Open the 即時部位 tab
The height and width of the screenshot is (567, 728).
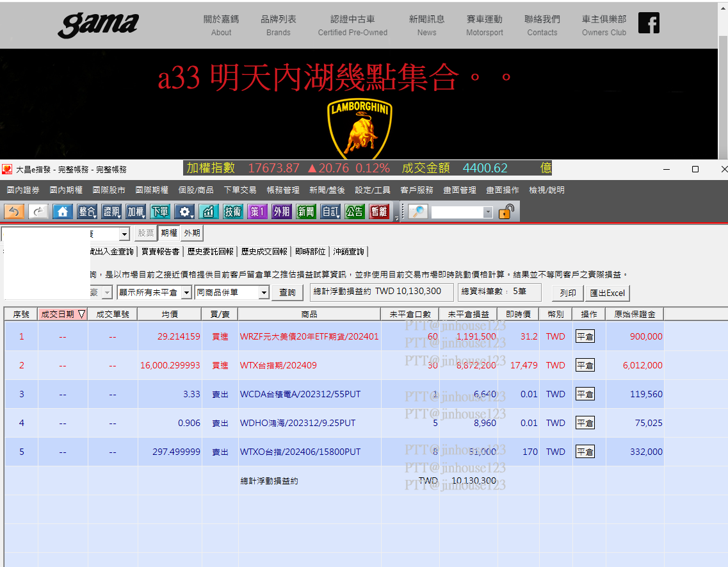[310, 251]
